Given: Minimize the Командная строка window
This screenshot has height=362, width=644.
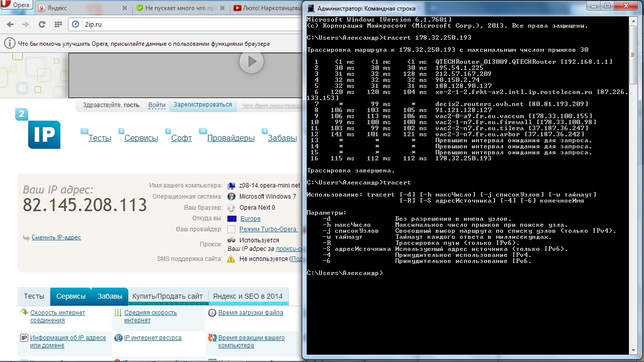Looking at the screenshot, I should click(x=595, y=6).
